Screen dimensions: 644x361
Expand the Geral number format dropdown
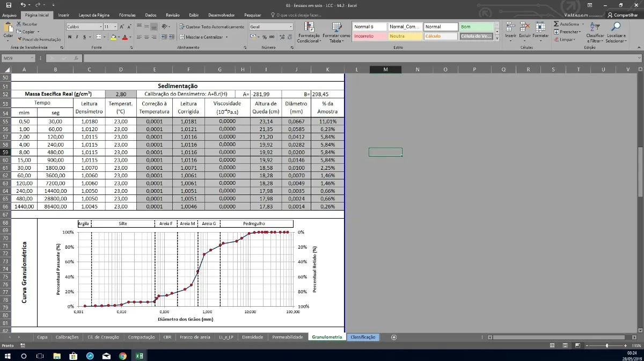(x=290, y=27)
